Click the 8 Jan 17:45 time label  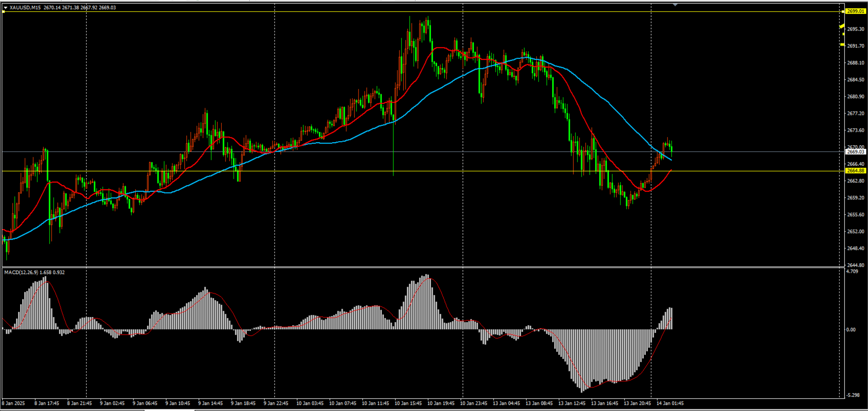click(47, 403)
